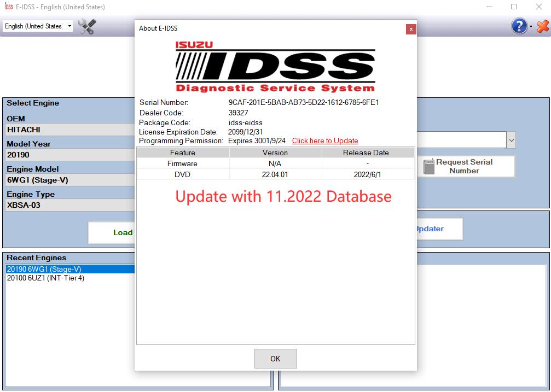Click the red X exit icon in toolbar
The height and width of the screenshot is (392, 551).
(543, 26)
